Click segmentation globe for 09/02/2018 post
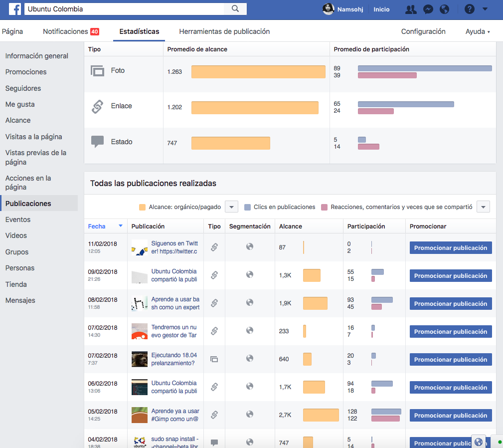 click(250, 274)
